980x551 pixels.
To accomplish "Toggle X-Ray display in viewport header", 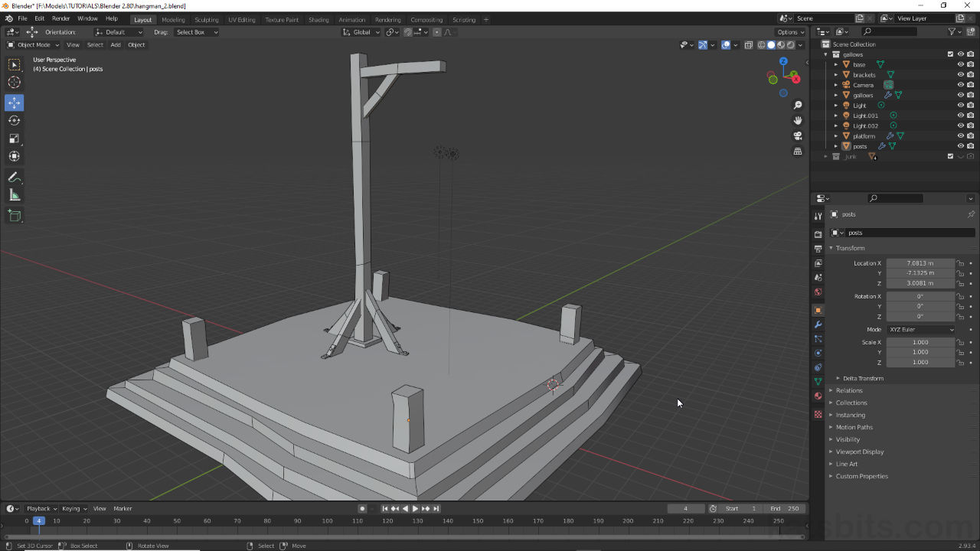I will 749,45.
